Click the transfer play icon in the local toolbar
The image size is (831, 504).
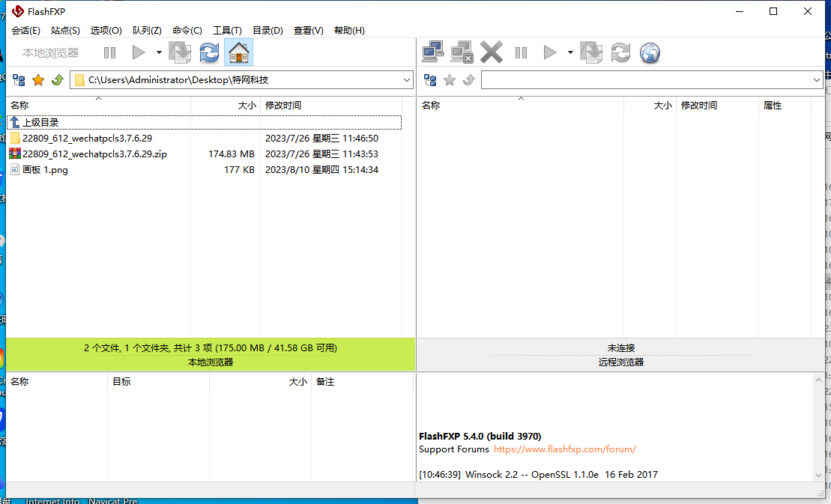click(x=139, y=52)
